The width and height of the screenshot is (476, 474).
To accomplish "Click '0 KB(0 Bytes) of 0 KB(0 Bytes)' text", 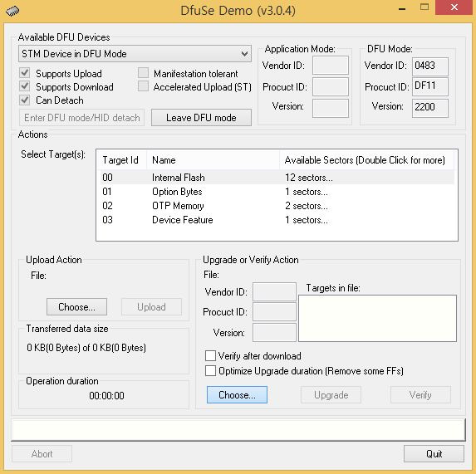I will point(86,347).
